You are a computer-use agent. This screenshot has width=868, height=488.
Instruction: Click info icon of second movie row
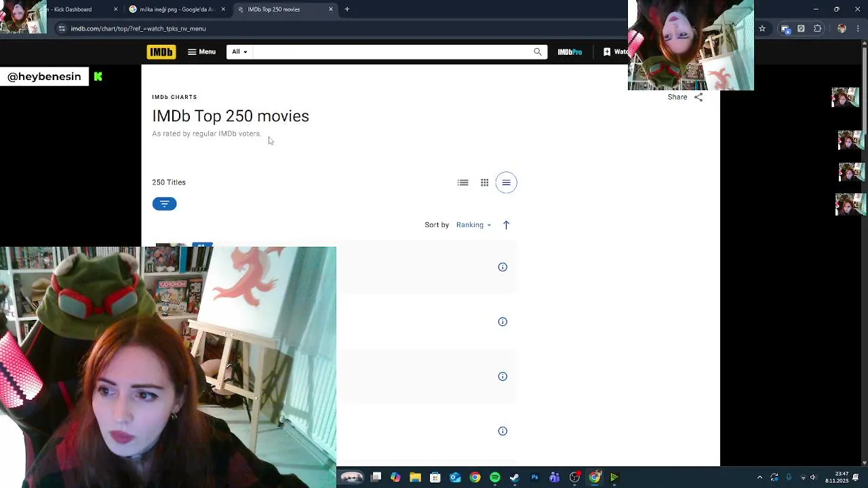(x=502, y=322)
